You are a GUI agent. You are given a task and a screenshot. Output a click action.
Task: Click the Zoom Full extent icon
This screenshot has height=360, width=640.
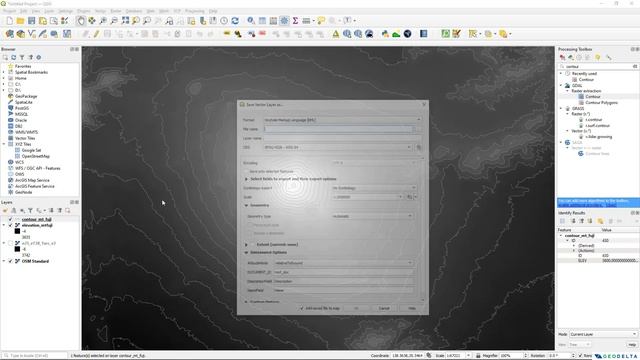click(125, 21)
